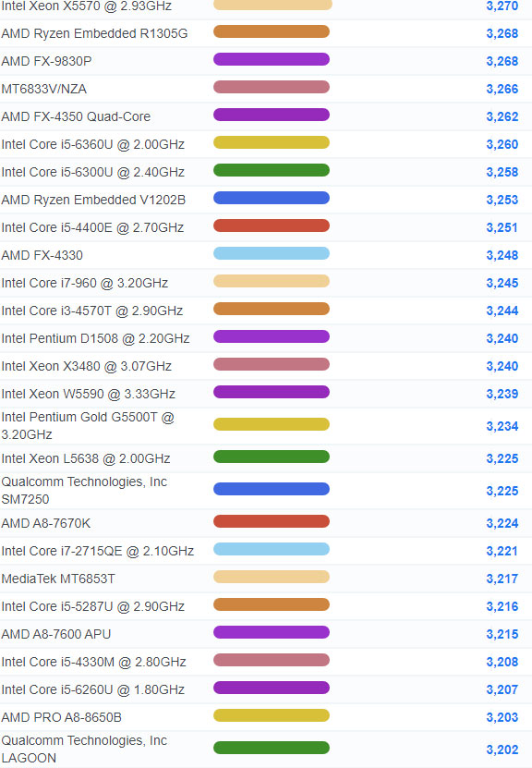Viewport: 532px width, 768px height.
Task: Click the 3,208 score value
Action: pyautogui.click(x=502, y=662)
